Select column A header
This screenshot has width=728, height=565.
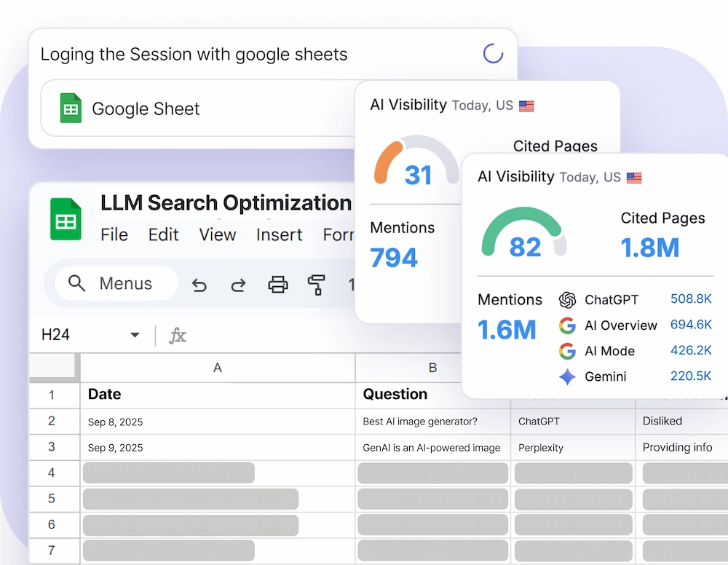[x=217, y=368]
